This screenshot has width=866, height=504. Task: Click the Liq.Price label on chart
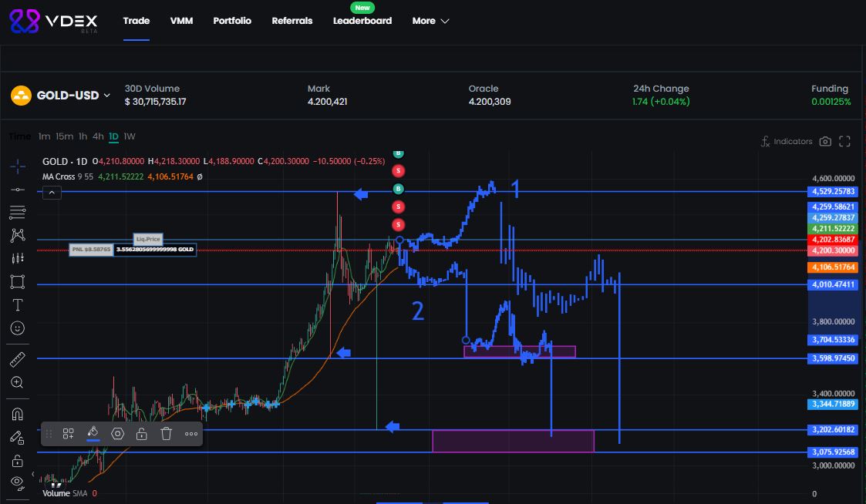[x=148, y=239]
